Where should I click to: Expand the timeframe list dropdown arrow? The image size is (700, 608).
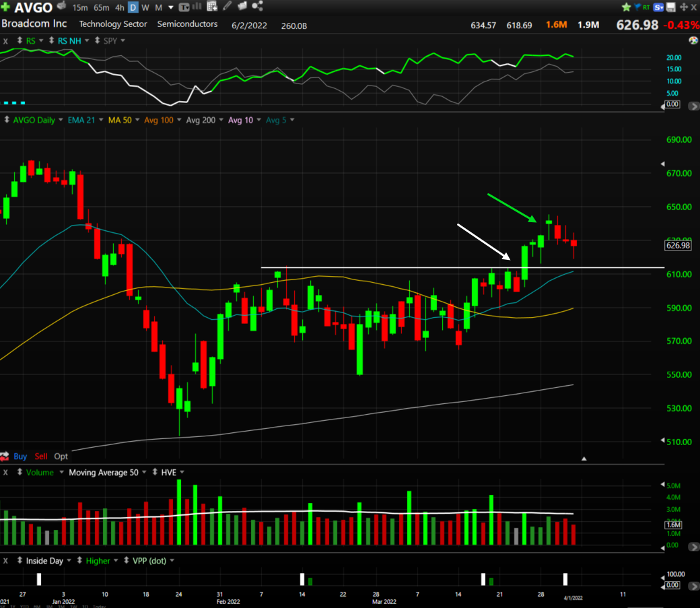click(x=170, y=7)
